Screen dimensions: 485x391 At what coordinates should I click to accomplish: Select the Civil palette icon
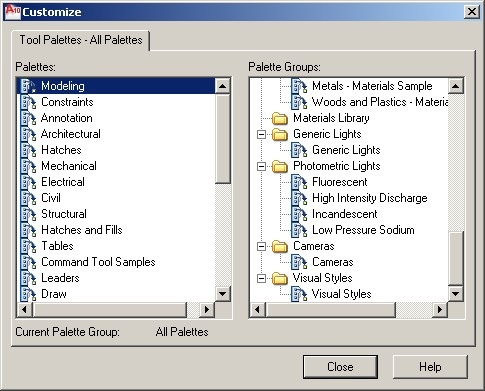(28, 198)
